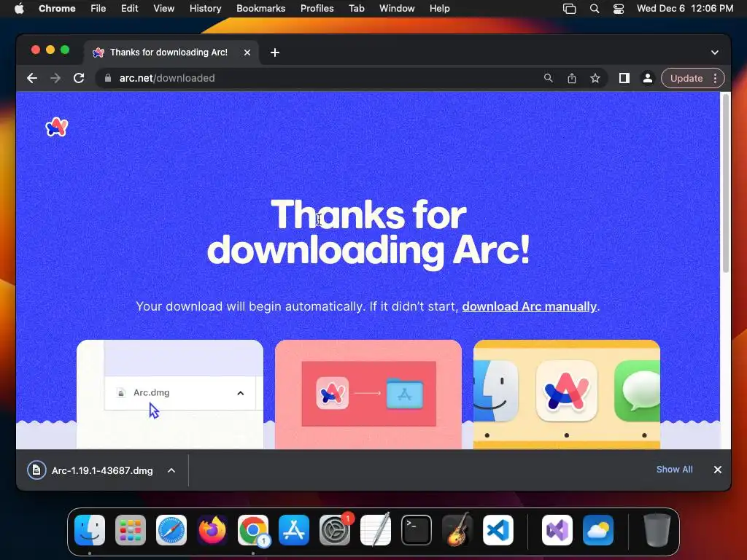The height and width of the screenshot is (560, 747).
Task: Open Visual Studio from the Dock
Action: (x=557, y=530)
